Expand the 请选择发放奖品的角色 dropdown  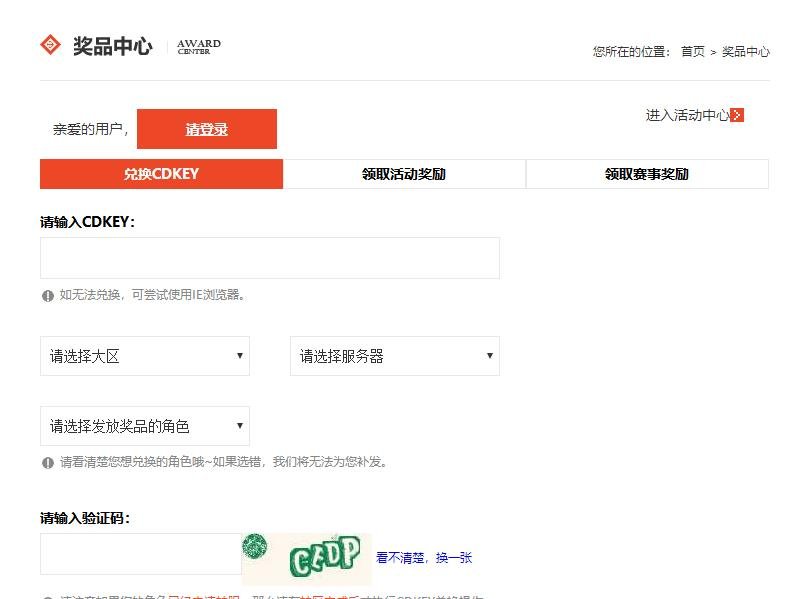point(144,425)
